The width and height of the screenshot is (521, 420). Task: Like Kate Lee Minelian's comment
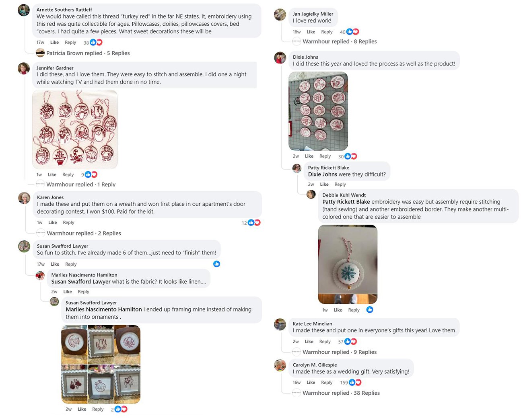pos(309,341)
